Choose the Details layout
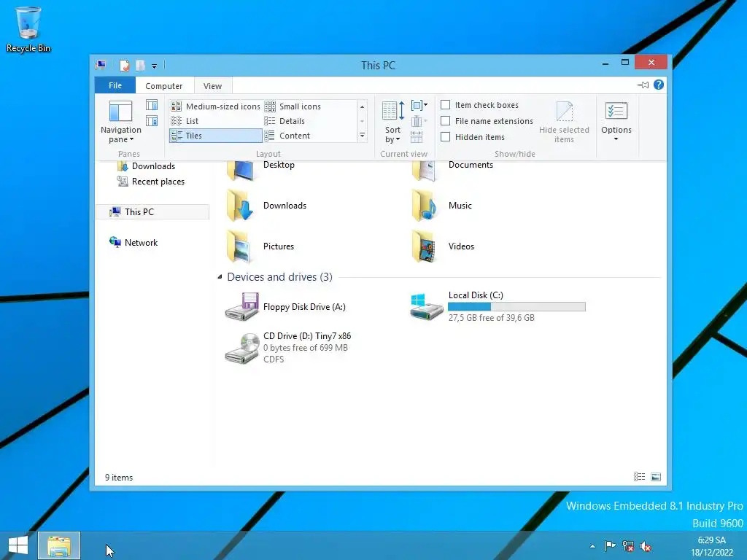Viewport: 747px width, 560px height. pos(285,121)
